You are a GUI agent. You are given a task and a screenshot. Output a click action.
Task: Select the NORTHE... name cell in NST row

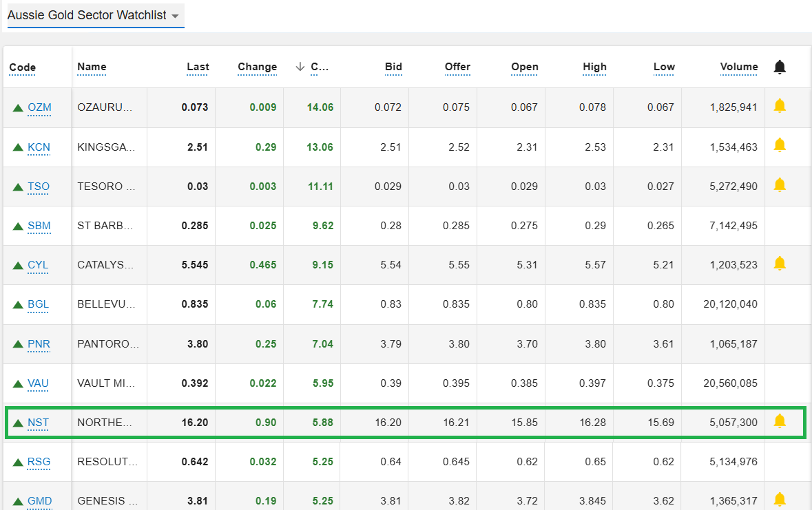[x=109, y=423]
